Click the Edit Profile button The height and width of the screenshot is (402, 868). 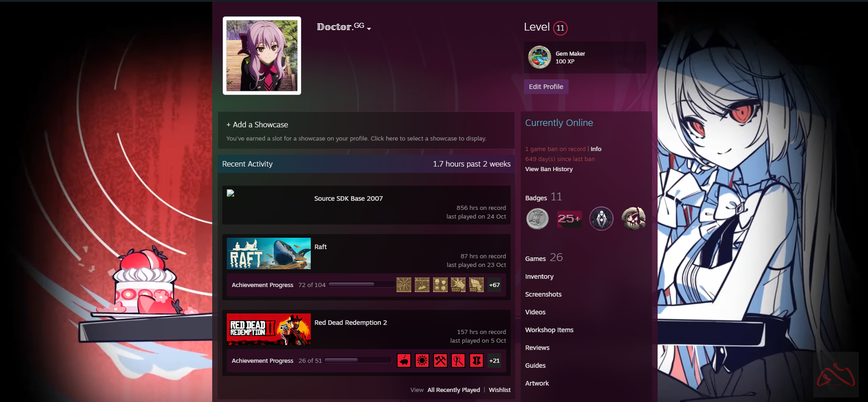coord(546,87)
